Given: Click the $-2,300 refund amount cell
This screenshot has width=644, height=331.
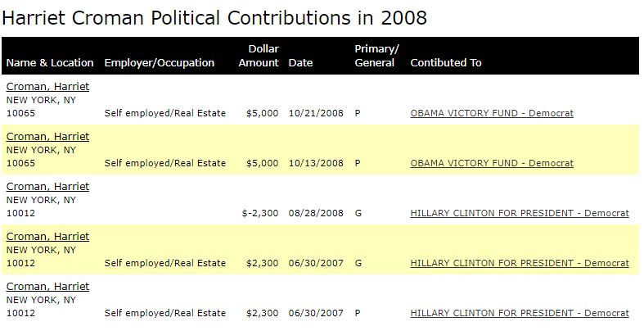Looking at the screenshot, I should [x=260, y=213].
